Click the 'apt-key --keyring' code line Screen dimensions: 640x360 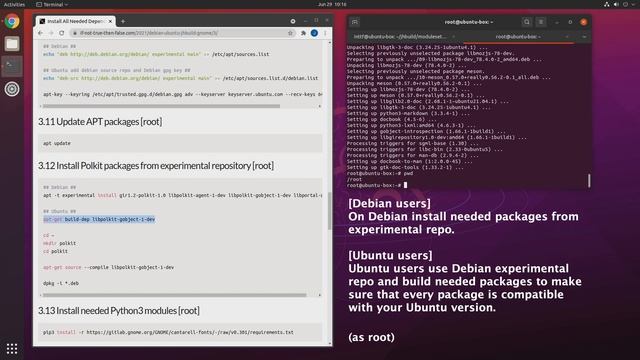click(182, 94)
